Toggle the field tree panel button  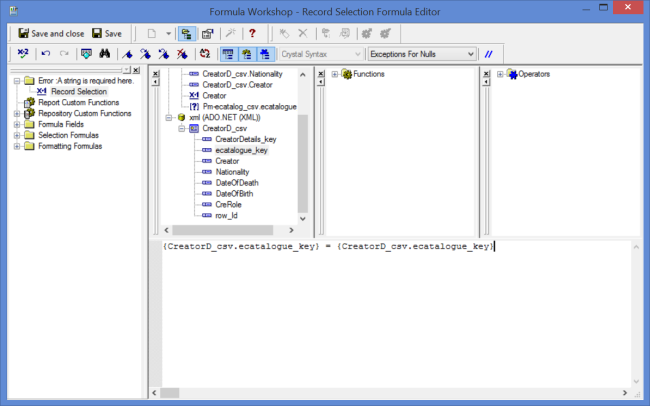tap(226, 54)
